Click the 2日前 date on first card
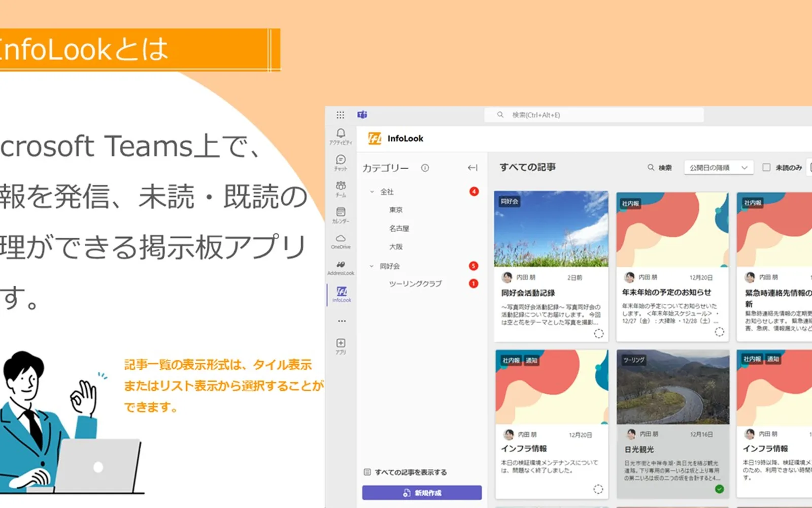 pyautogui.click(x=574, y=278)
